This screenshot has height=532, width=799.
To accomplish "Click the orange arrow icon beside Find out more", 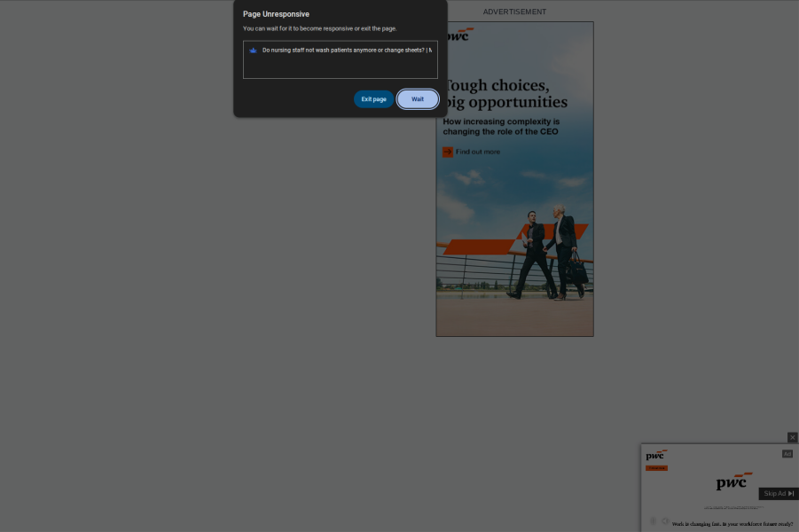I will click(447, 152).
